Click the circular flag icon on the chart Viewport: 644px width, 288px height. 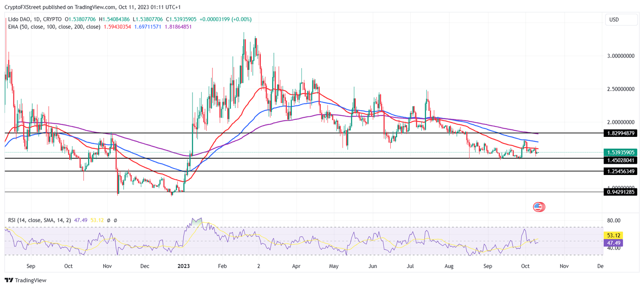538,206
